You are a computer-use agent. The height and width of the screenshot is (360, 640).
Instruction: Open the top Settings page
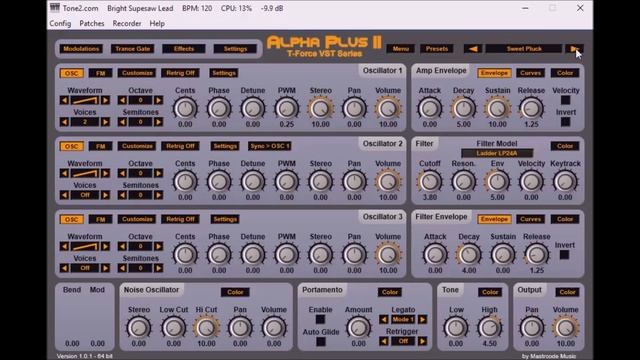236,49
